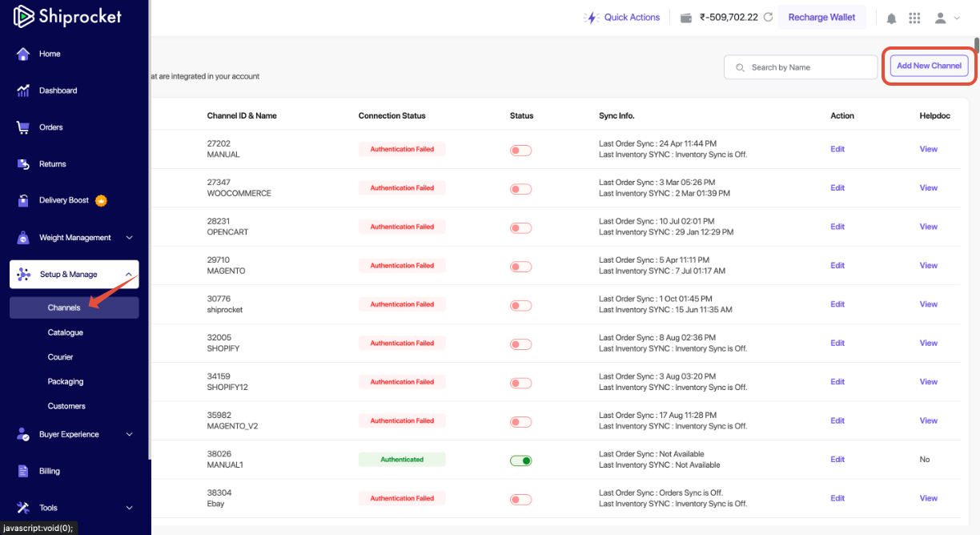Click the Billing icon in sidebar

[23, 471]
